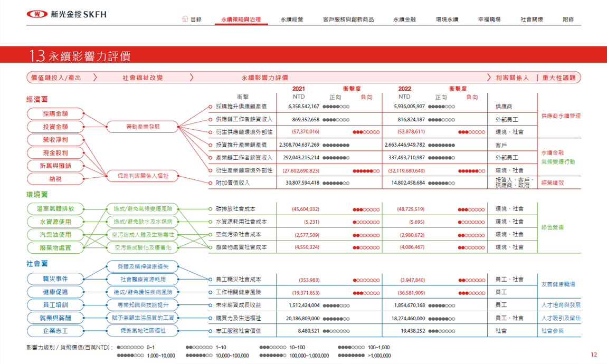
Task: Click the chevron after 價值鏈投入/產出
Action: click(95, 78)
